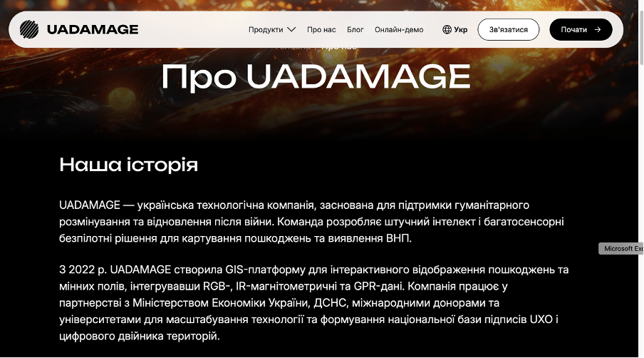Open the Продукти navigation menu

click(x=265, y=30)
